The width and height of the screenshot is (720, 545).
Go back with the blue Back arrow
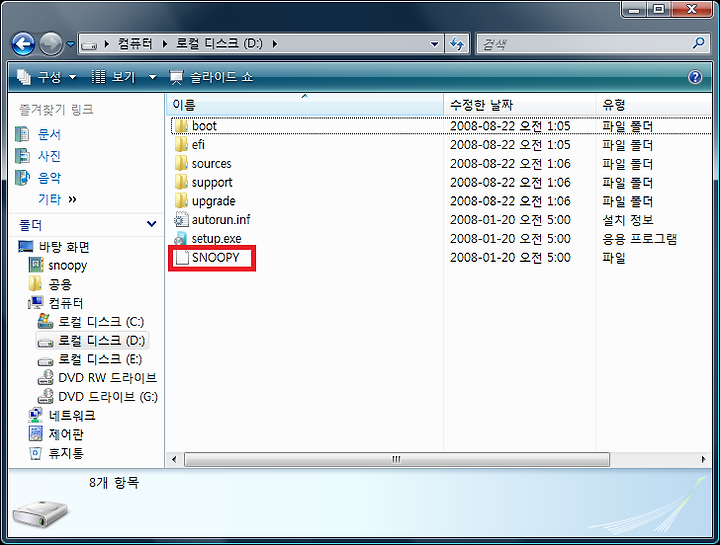(23, 44)
